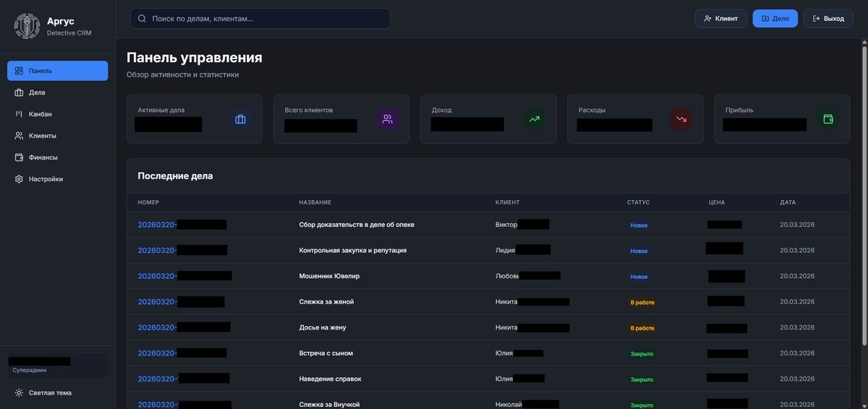
Task: Toggle to Светлая тема
Action: (x=49, y=392)
